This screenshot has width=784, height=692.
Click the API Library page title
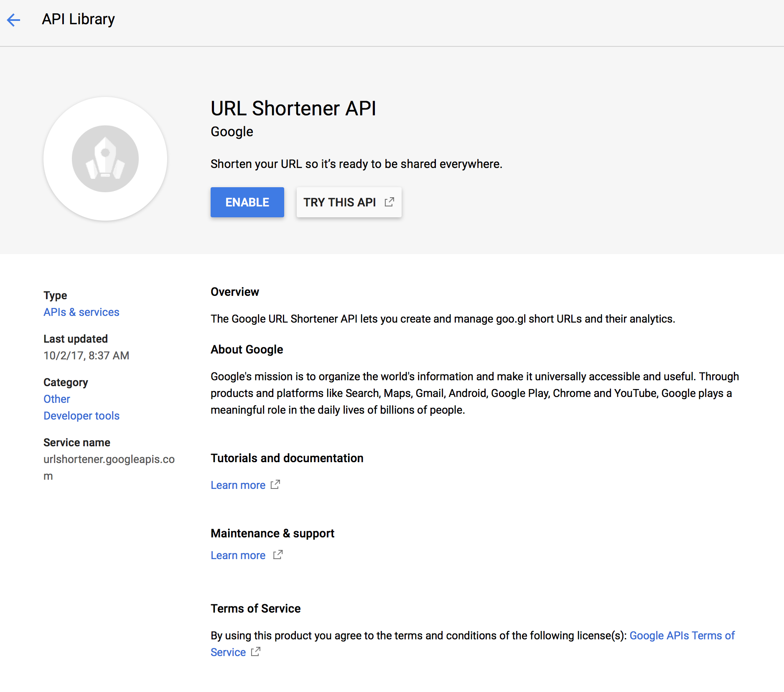[78, 19]
